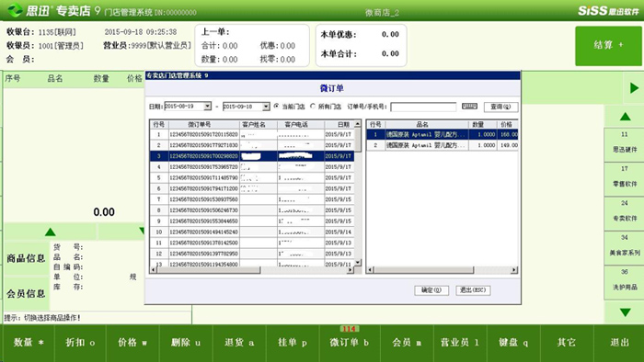
Task: Click the on-screen keyboard icon beside the order number field
Action: pos(469,107)
